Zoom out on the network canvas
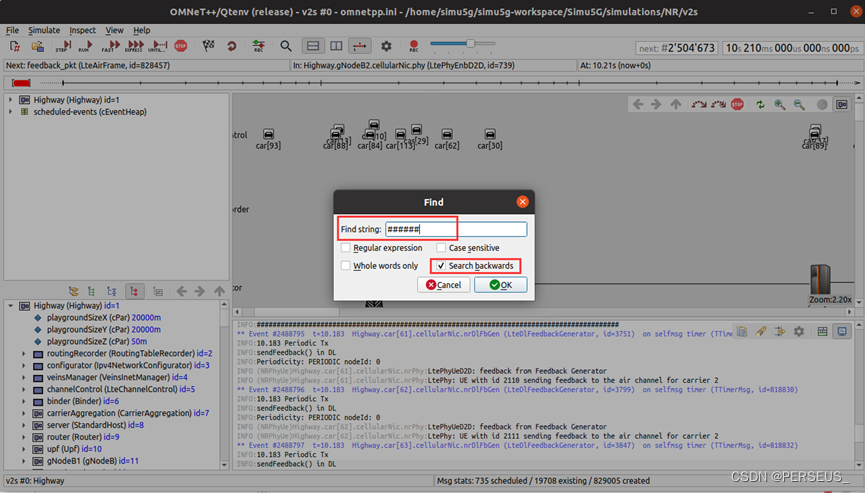This screenshot has width=865, height=493. click(x=799, y=104)
